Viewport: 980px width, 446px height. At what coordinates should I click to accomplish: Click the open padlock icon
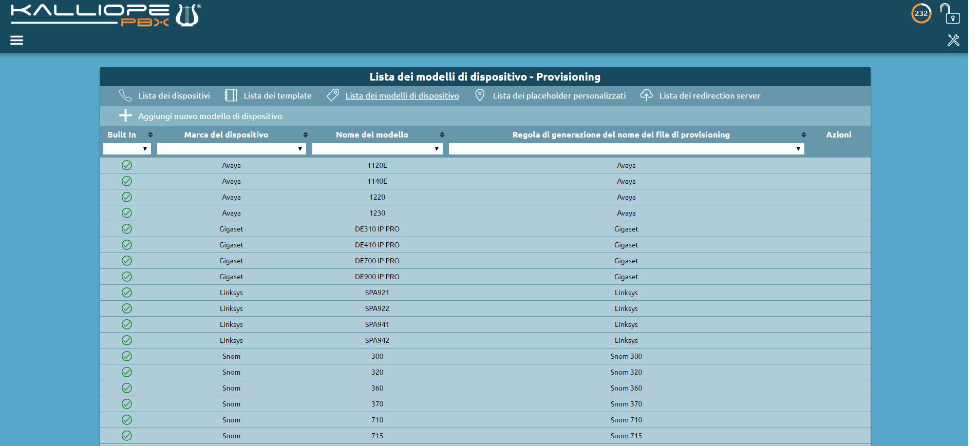(x=949, y=13)
